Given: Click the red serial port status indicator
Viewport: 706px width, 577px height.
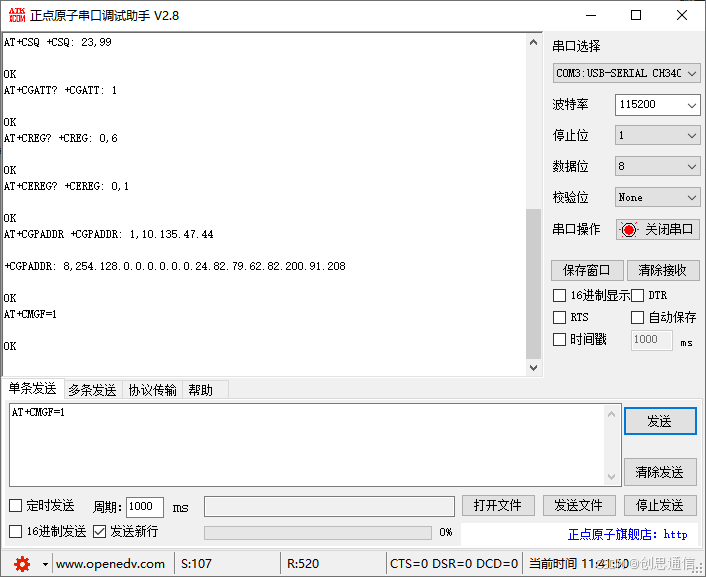Looking at the screenshot, I should 629,230.
